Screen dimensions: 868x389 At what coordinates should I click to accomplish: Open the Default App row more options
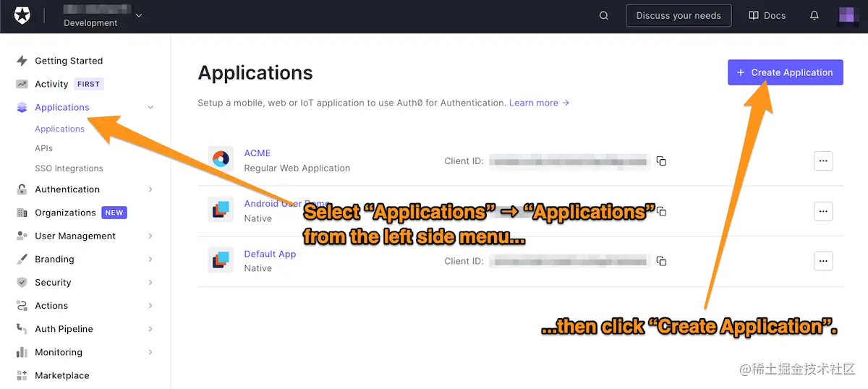823,261
